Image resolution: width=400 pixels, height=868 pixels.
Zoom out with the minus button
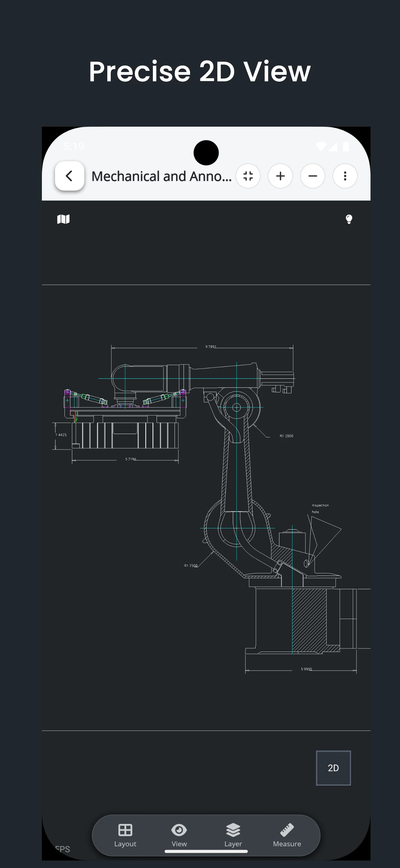[x=313, y=176]
